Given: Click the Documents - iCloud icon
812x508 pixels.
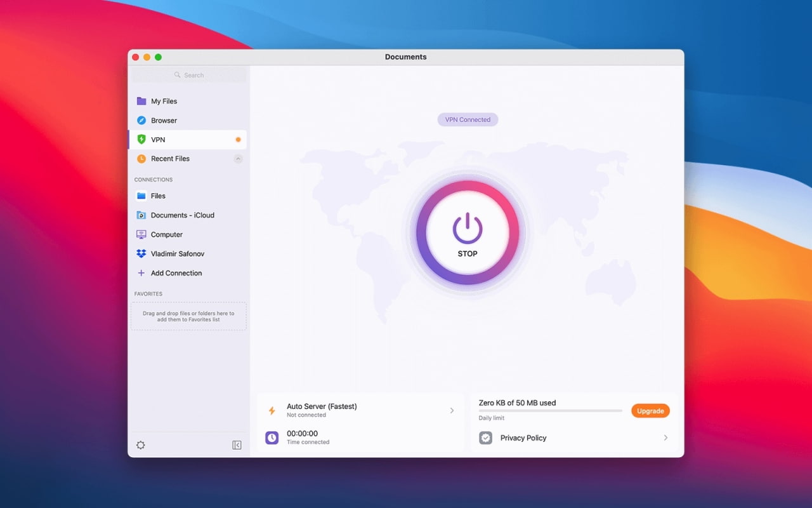Looking at the screenshot, I should (x=141, y=215).
